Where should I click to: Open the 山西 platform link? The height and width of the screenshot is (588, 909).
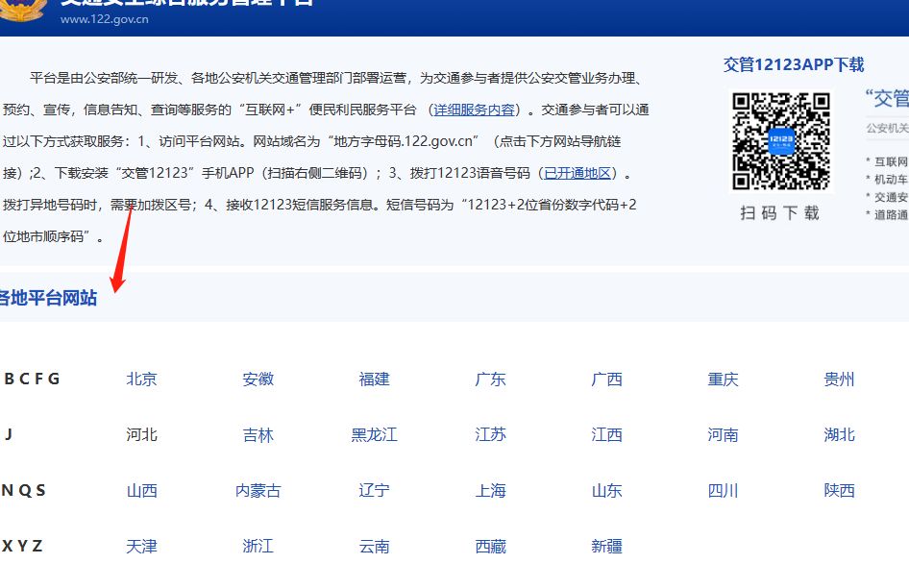pyautogui.click(x=142, y=491)
